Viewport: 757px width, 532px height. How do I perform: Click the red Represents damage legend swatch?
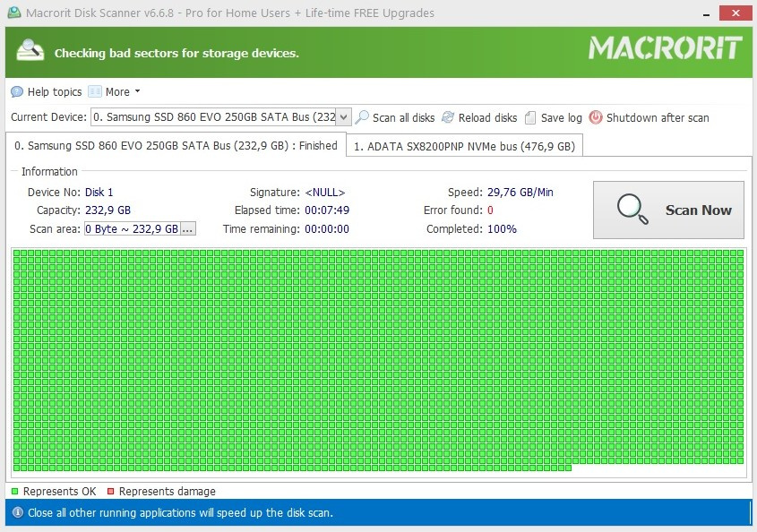[110, 492]
